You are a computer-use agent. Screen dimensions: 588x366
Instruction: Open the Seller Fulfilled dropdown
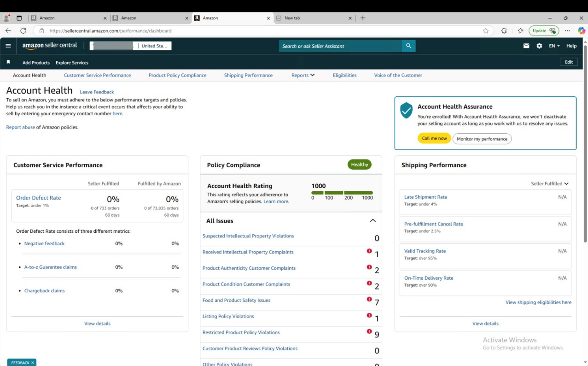coord(550,183)
